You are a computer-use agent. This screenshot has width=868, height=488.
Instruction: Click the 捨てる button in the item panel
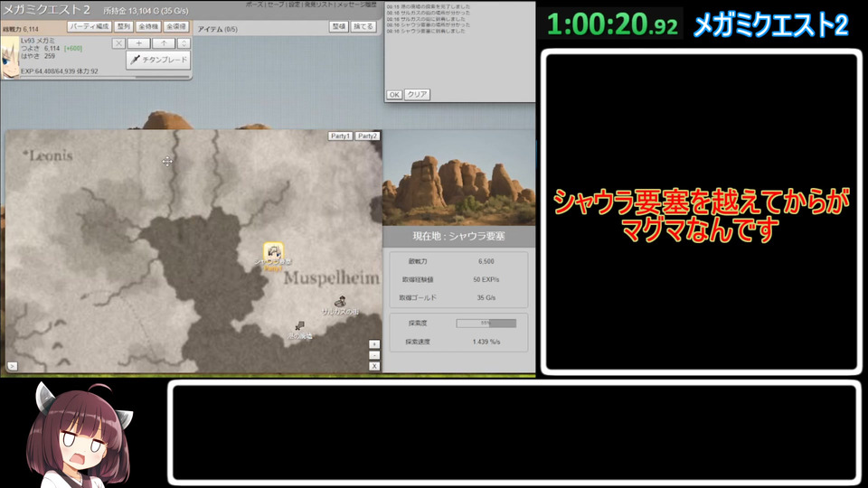tap(363, 26)
